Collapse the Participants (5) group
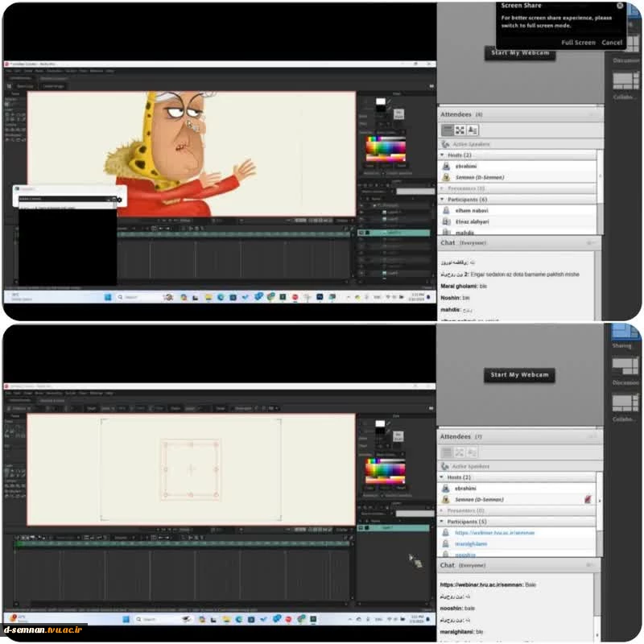 (x=442, y=522)
